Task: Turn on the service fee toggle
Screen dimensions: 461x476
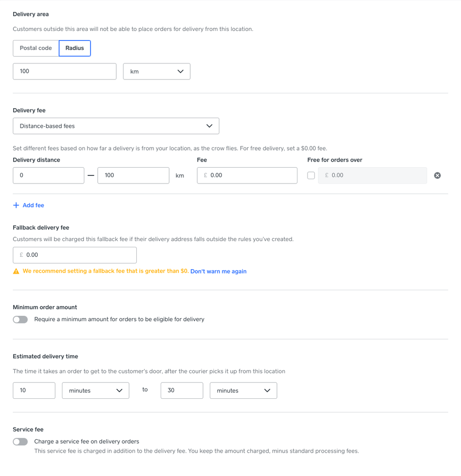Action: (20, 442)
